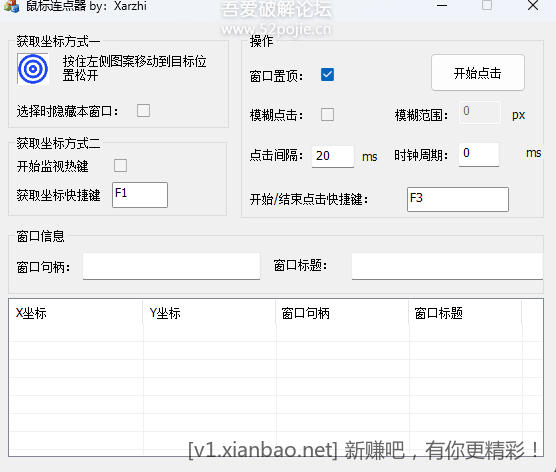The image size is (556, 472).
Task: Click the 窗口标题 column header in list
Action: click(x=465, y=313)
